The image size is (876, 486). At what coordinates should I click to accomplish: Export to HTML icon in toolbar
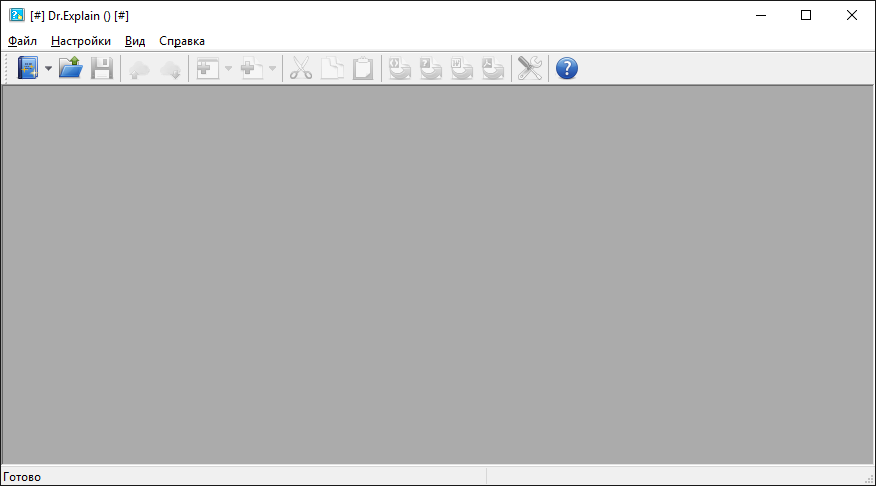pos(399,68)
